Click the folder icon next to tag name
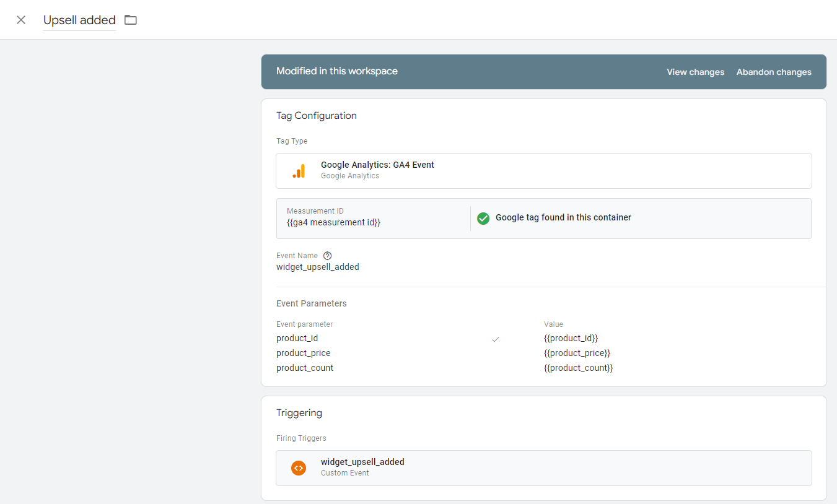 [x=131, y=20]
